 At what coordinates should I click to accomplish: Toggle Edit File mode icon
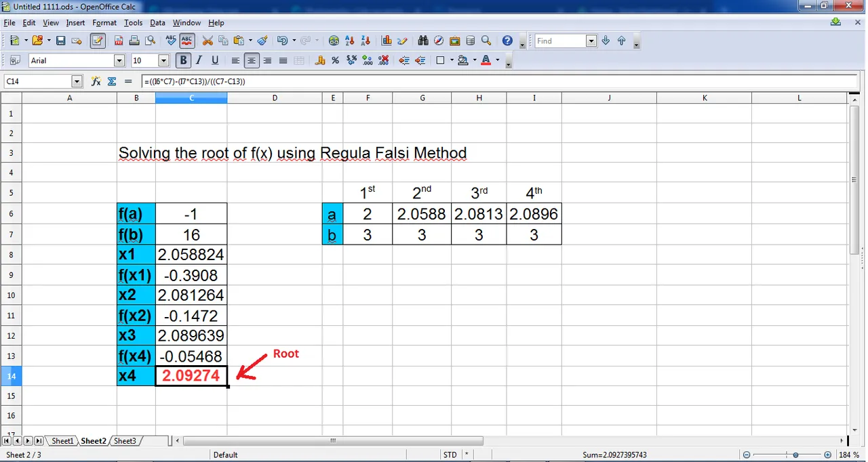[x=98, y=41]
